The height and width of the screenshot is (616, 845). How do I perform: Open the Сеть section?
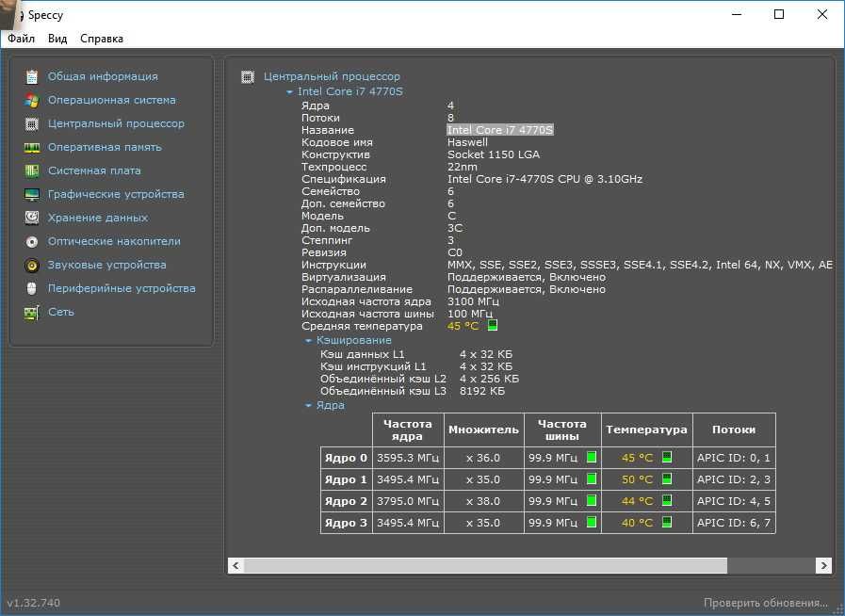61,312
